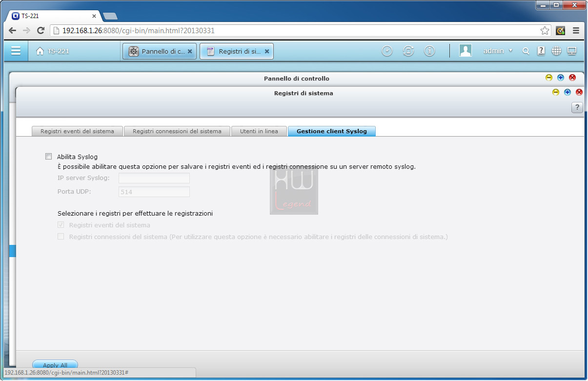The height and width of the screenshot is (381, 588).
Task: Enable the Abilita Syslog checkbox
Action: click(48, 157)
